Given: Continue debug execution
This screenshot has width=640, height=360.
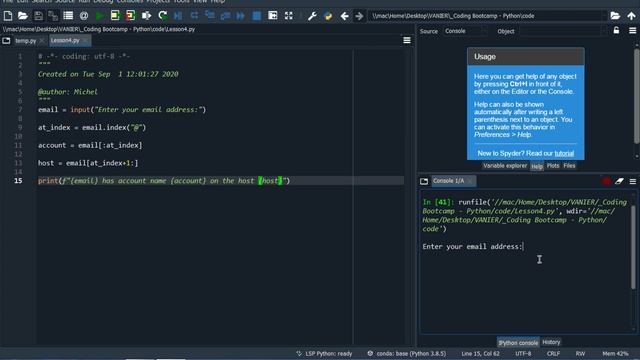Looking at the screenshot, I should click(240, 16).
